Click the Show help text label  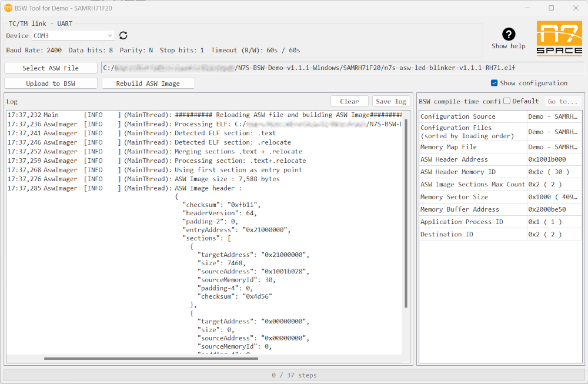tap(509, 46)
